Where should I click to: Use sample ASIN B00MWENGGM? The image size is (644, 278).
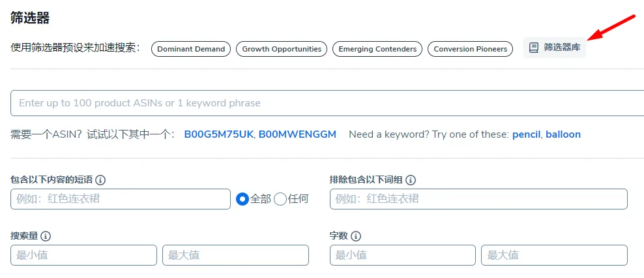[x=297, y=134]
